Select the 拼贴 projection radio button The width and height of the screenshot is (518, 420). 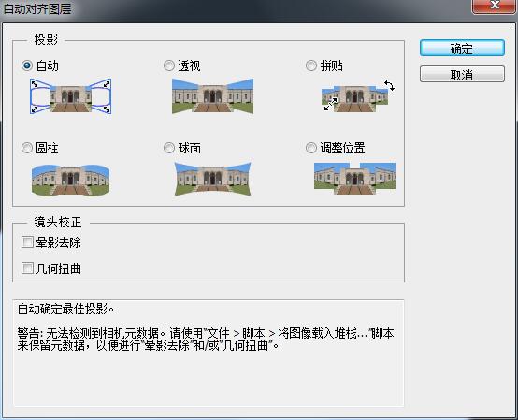310,65
